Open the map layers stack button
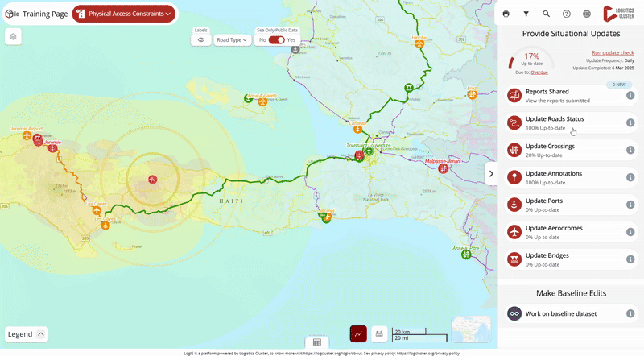Image resolution: width=644 pixels, height=356 pixels. (x=13, y=36)
